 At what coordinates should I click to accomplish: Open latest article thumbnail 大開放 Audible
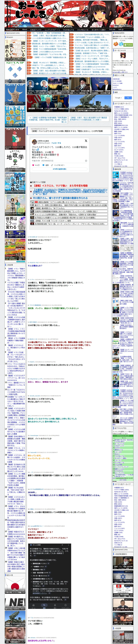[116, 175]
